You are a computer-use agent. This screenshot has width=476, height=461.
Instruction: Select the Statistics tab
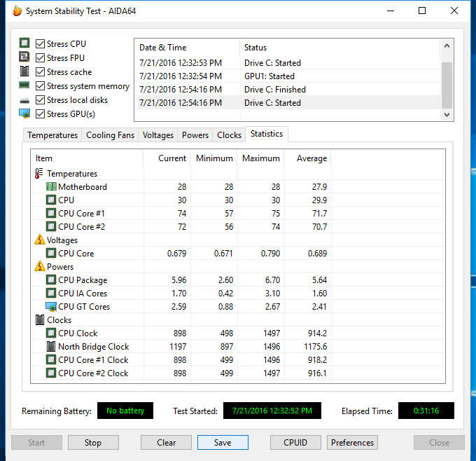click(267, 134)
